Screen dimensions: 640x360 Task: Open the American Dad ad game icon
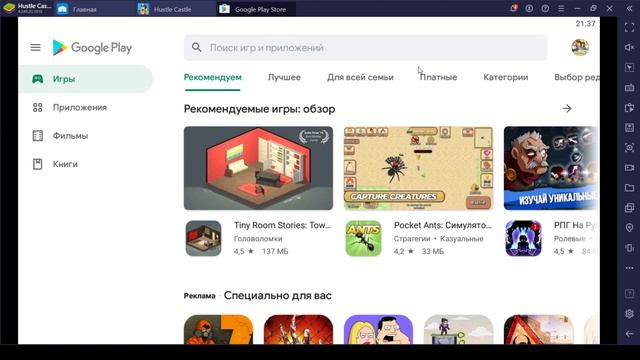pos(378,329)
